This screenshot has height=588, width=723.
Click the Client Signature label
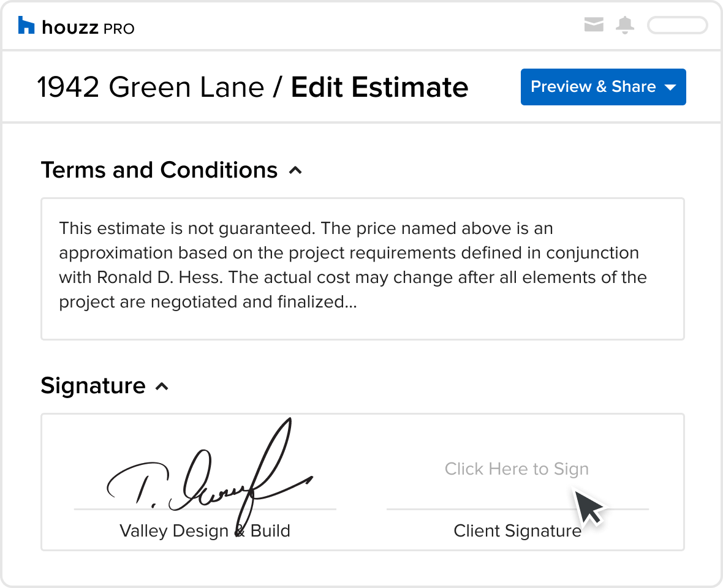point(517,531)
